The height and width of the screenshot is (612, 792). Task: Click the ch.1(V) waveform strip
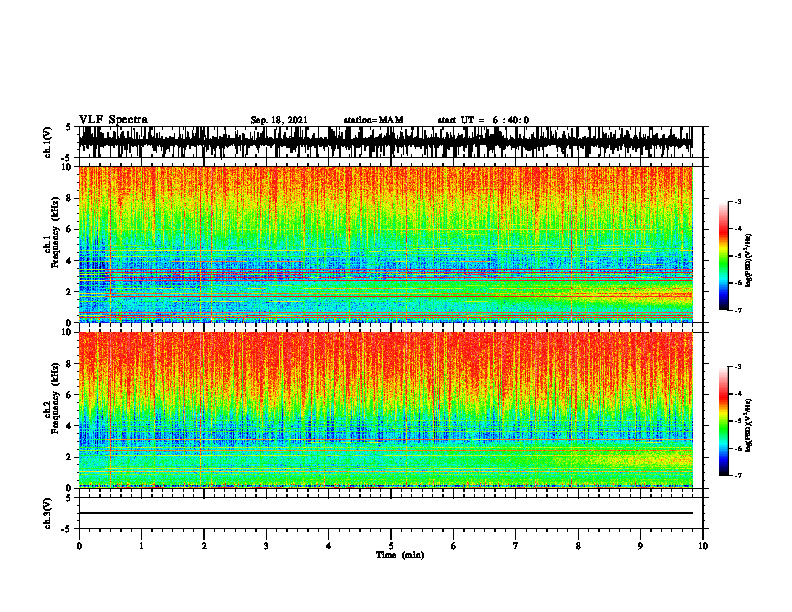click(x=385, y=142)
